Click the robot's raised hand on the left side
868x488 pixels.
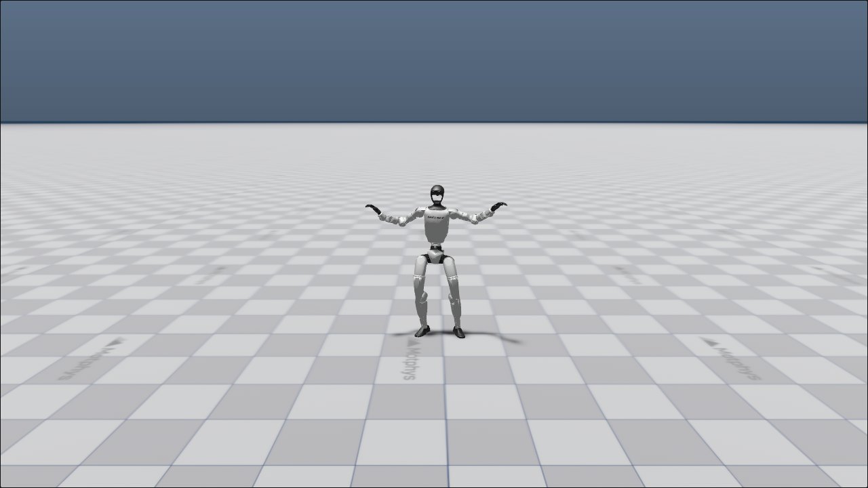point(374,209)
